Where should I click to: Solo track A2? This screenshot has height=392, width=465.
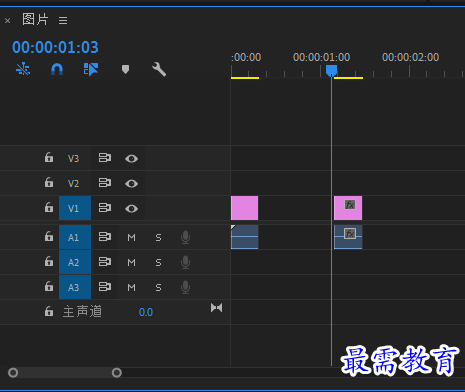click(x=158, y=263)
